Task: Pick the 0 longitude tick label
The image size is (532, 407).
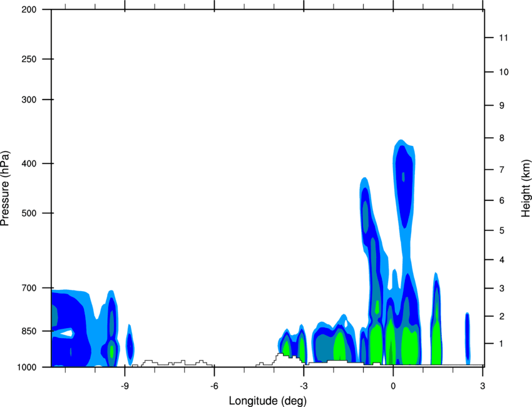Action: pos(393,386)
